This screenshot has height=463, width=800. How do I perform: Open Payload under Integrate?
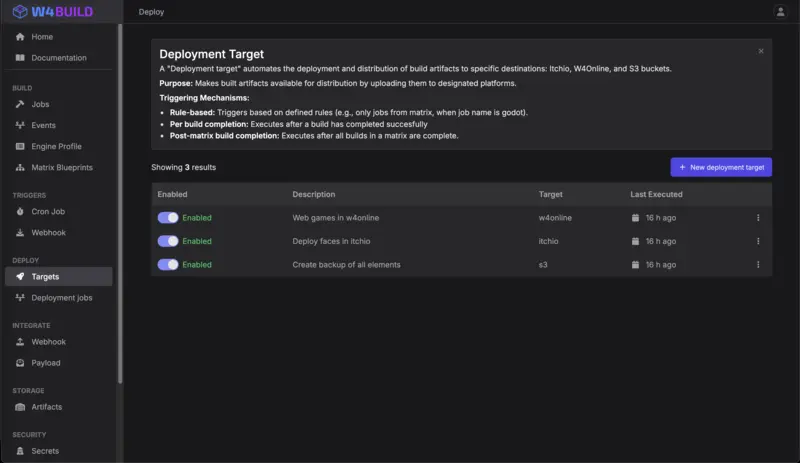pyautogui.click(x=59, y=363)
